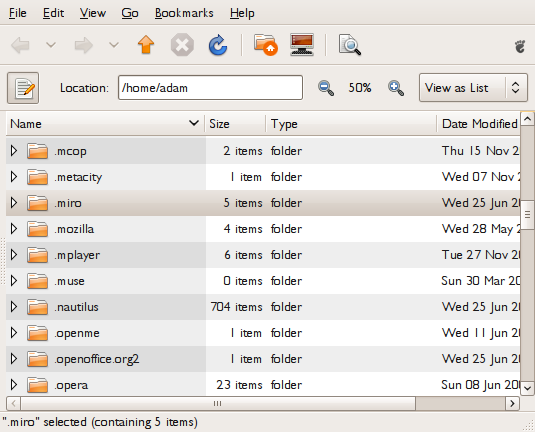Open the Computer icon in toolbar
The image size is (535, 432).
tap(302, 45)
